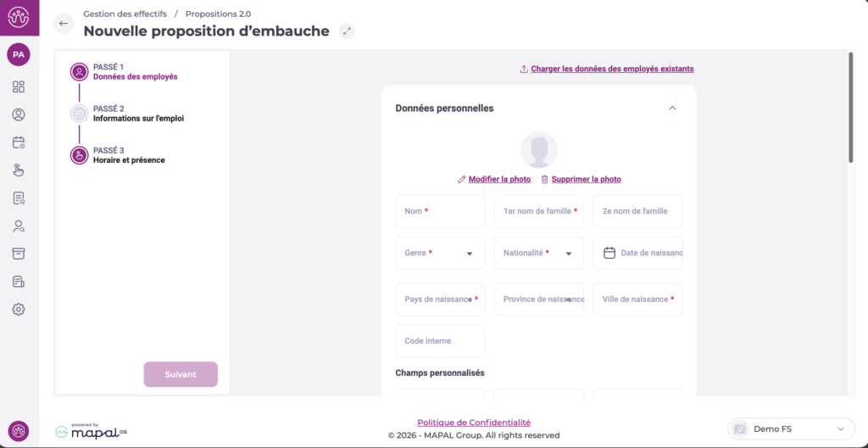Viewport: 868px width, 448px height.
Task: Open the calendar icon in sidebar
Action: [19, 143]
